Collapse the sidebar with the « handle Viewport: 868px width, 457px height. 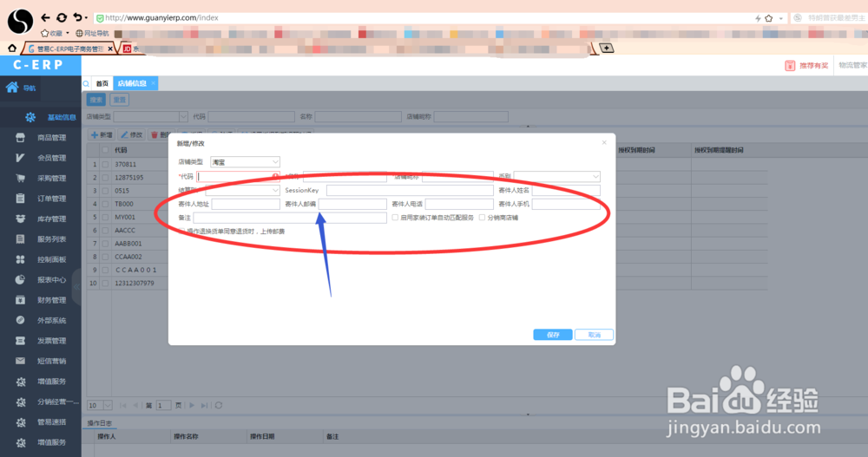coord(76,286)
